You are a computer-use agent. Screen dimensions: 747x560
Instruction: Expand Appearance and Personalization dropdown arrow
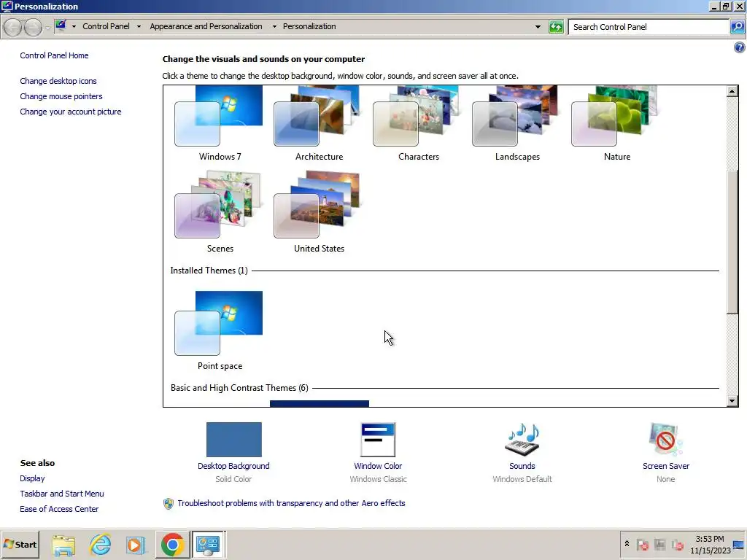tap(274, 27)
